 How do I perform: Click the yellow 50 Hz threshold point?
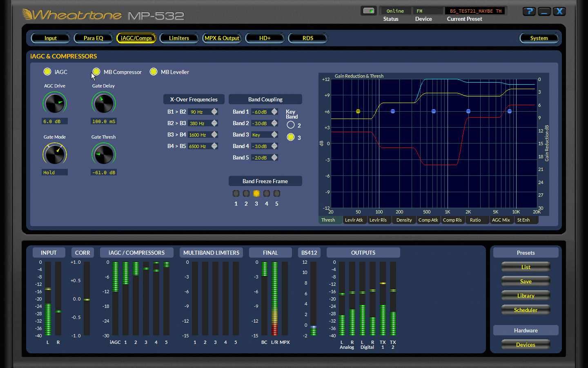point(358,111)
